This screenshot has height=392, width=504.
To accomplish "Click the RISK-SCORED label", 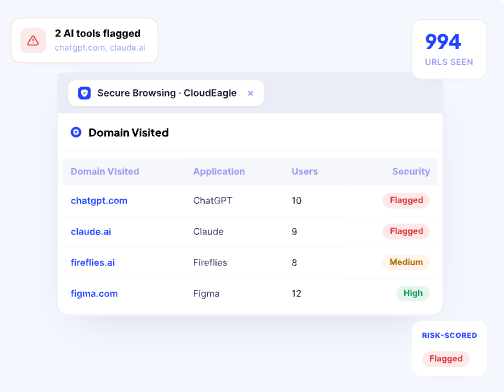I will [449, 336].
